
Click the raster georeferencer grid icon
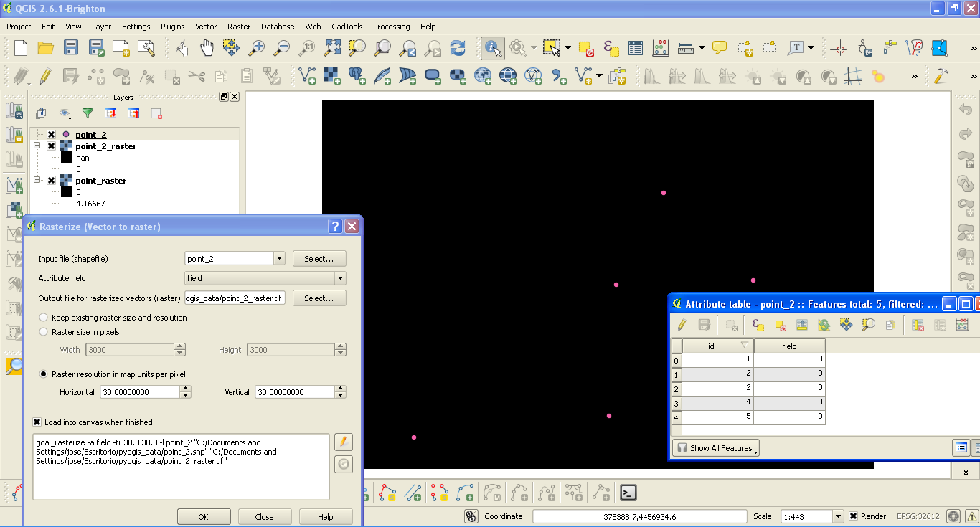pos(852,75)
